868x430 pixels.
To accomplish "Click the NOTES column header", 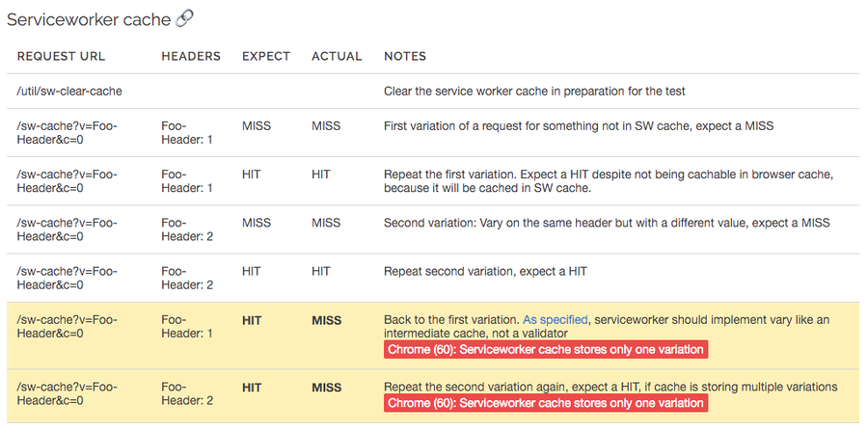I will coord(405,57).
